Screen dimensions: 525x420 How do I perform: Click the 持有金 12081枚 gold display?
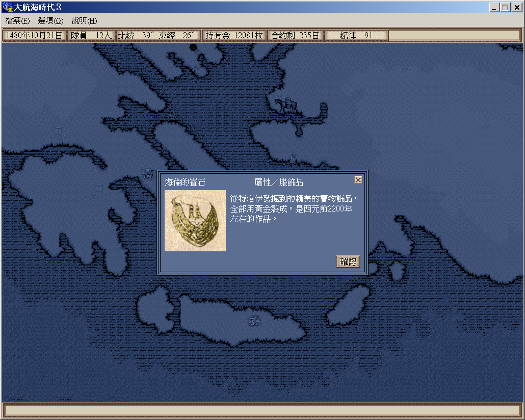[x=234, y=36]
